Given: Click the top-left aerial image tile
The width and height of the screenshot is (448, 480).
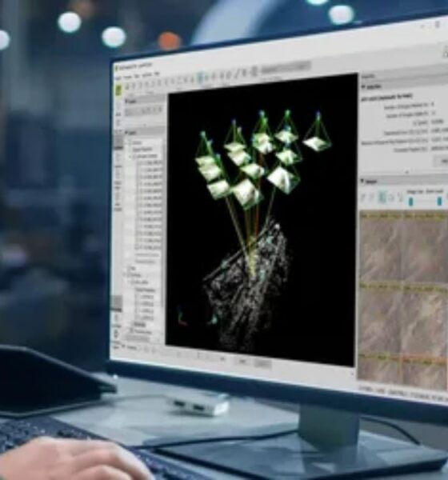Looking at the screenshot, I should pyautogui.click(x=381, y=248).
